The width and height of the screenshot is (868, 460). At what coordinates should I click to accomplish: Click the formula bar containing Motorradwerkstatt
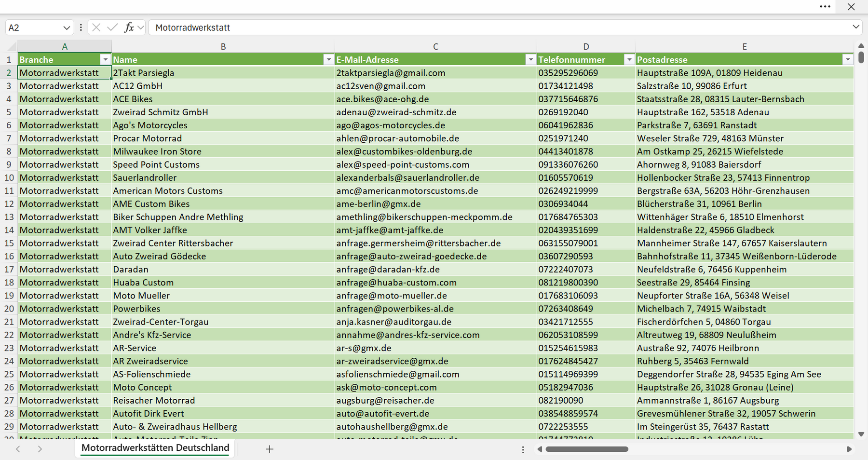499,27
